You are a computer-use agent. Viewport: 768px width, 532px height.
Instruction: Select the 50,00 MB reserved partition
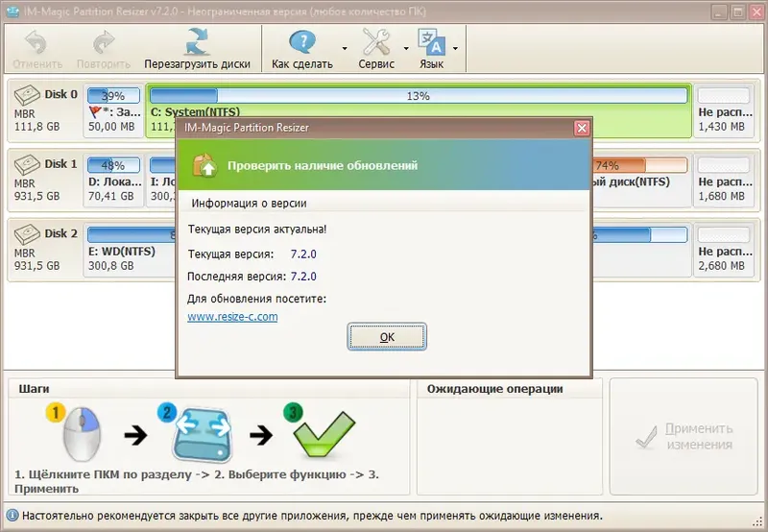113,110
